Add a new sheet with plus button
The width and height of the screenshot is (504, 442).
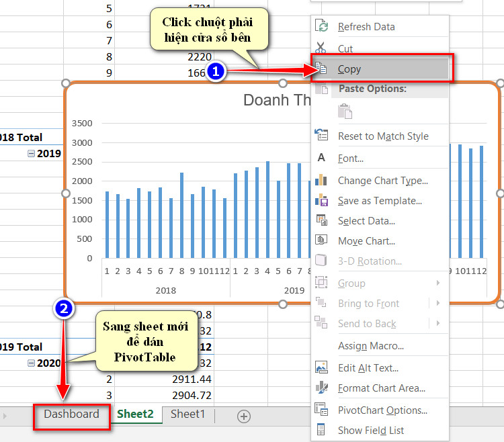pyautogui.click(x=244, y=416)
